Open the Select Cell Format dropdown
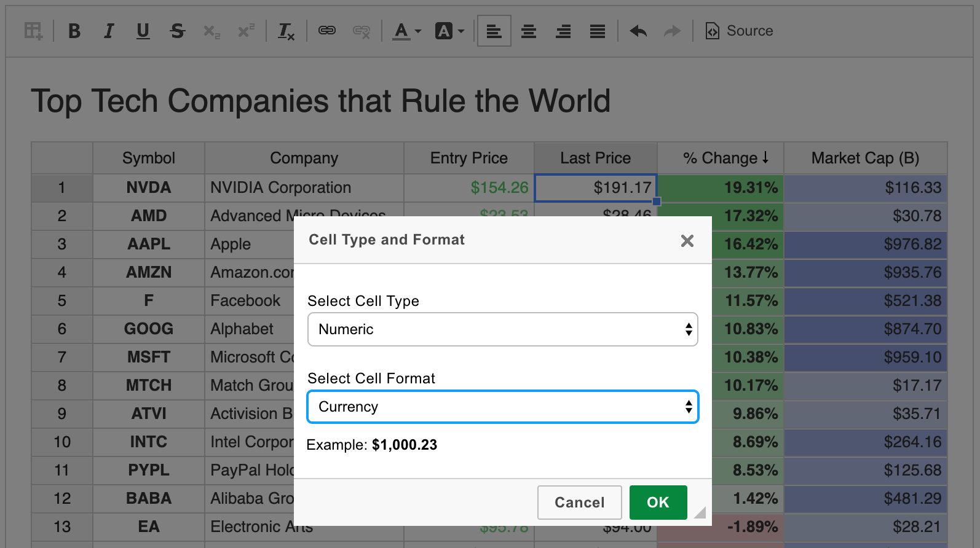 [x=503, y=407]
